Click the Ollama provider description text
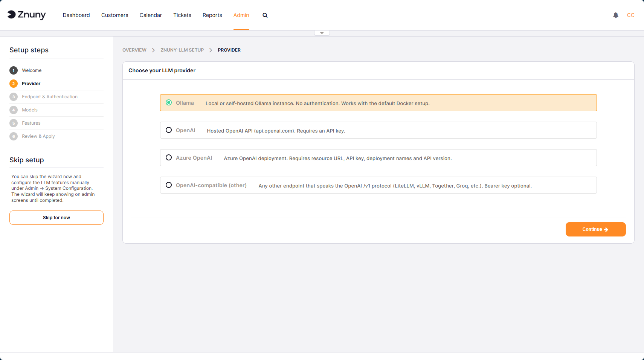This screenshot has width=644, height=360. (317, 103)
